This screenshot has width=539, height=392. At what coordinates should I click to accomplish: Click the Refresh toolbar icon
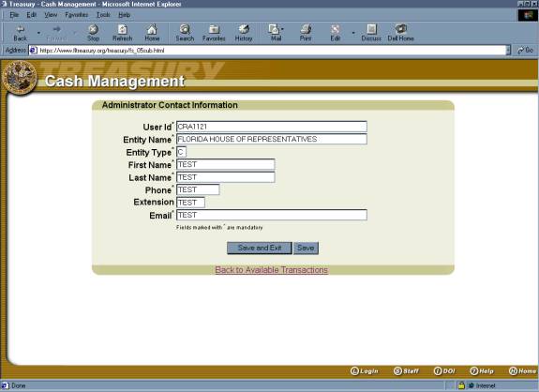122,33
